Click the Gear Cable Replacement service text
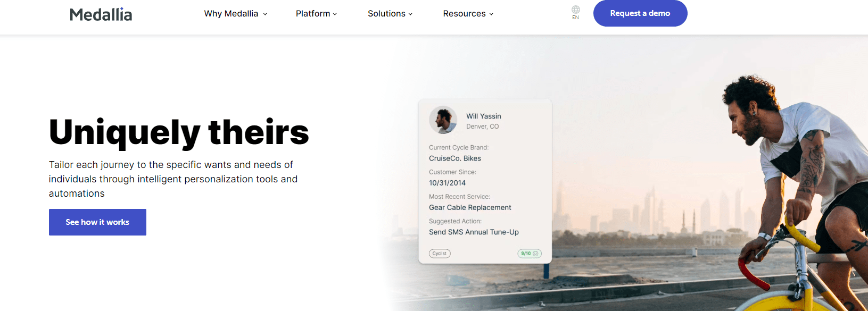 (470, 208)
